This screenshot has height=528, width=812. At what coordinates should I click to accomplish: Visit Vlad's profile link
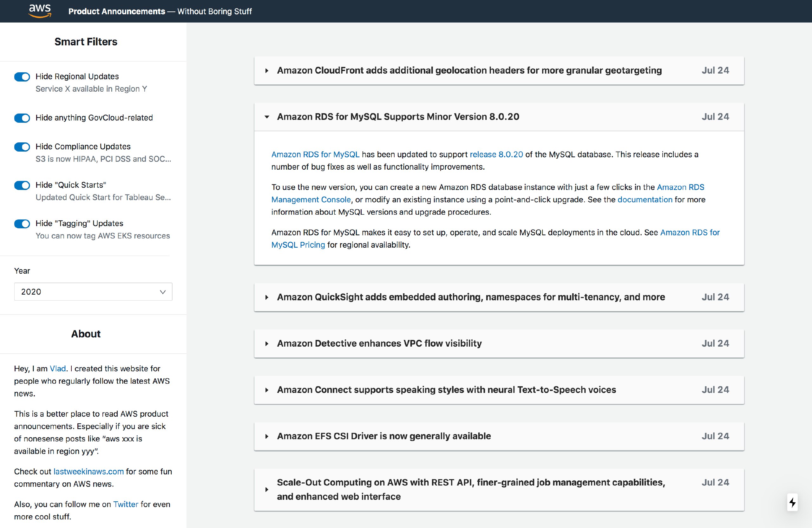click(58, 369)
